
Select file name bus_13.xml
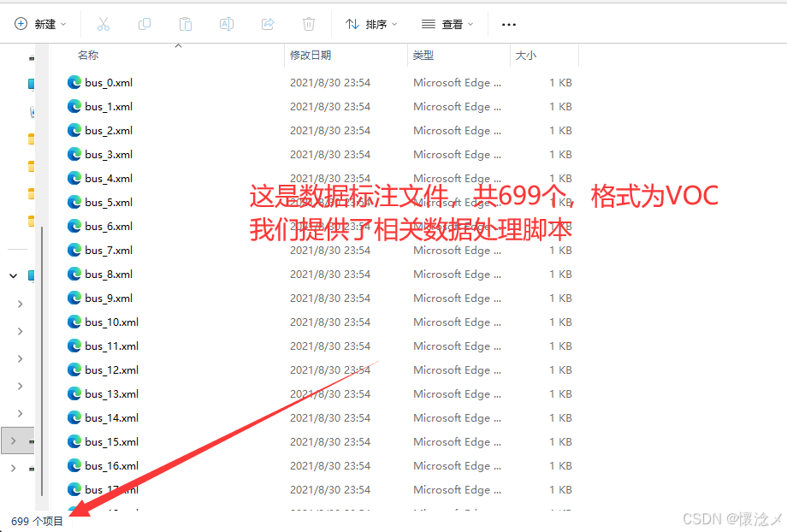click(112, 394)
